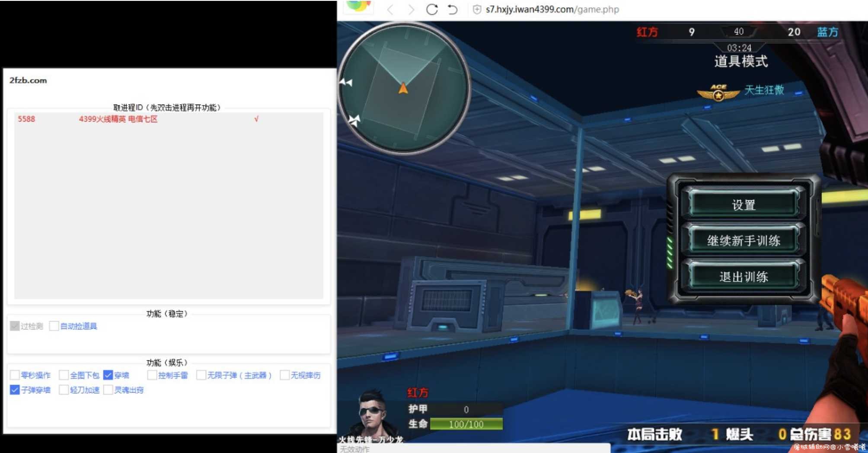Enable the 零秒操作 checkbox
This screenshot has width=868, height=453.
click(x=15, y=375)
